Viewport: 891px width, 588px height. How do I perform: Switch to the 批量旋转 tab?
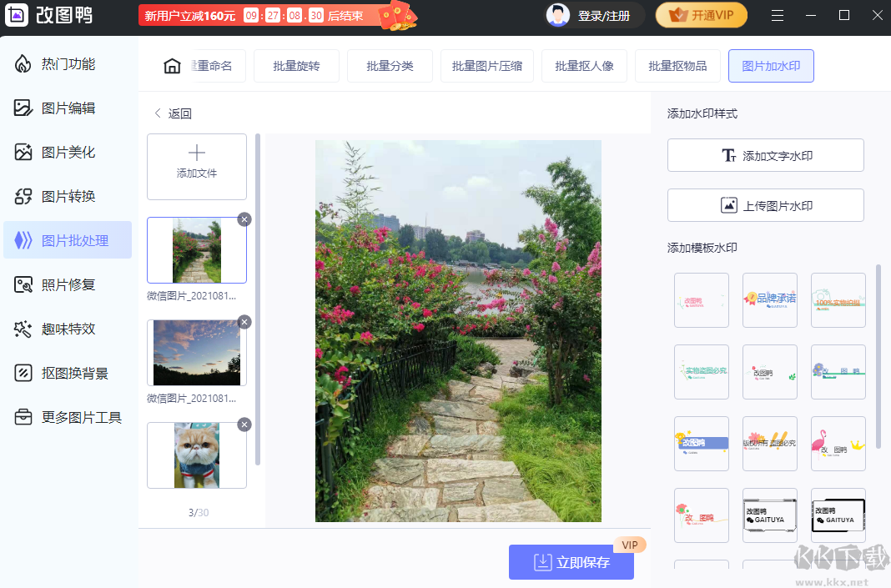tap(296, 65)
